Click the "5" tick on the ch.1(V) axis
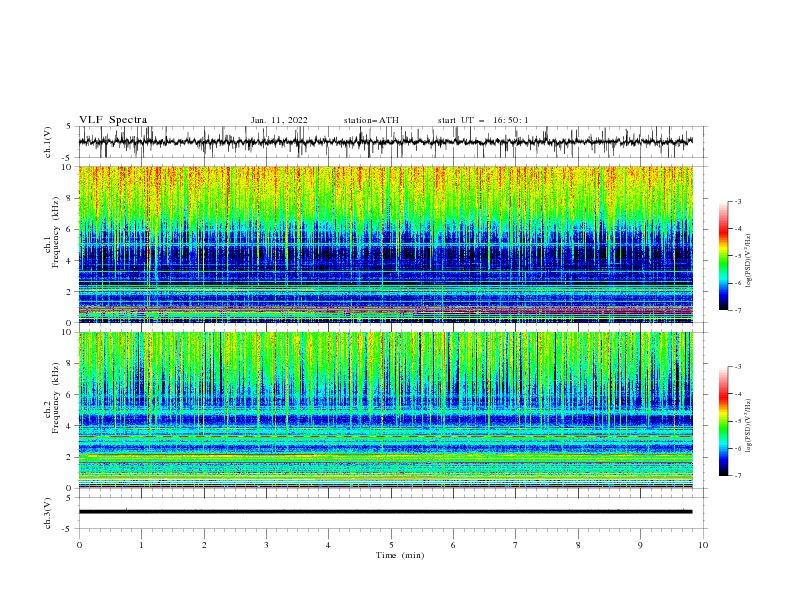This screenshot has height=612, width=792. 69,127
